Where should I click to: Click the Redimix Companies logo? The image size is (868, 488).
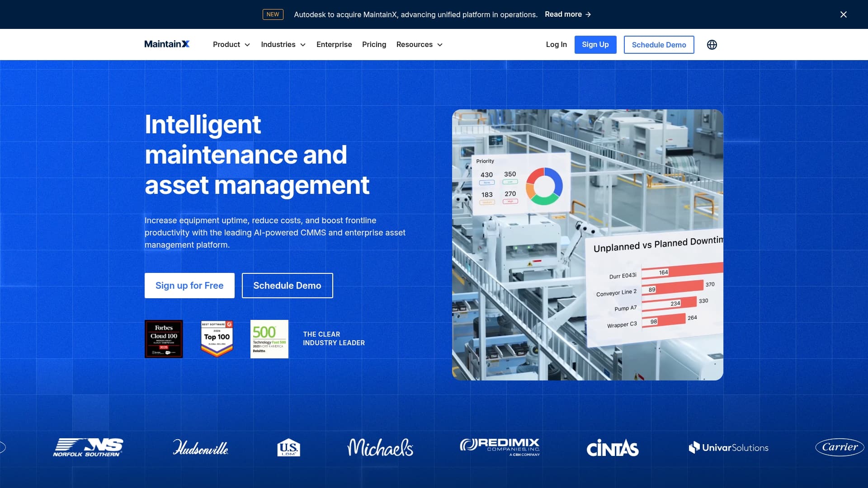point(500,447)
